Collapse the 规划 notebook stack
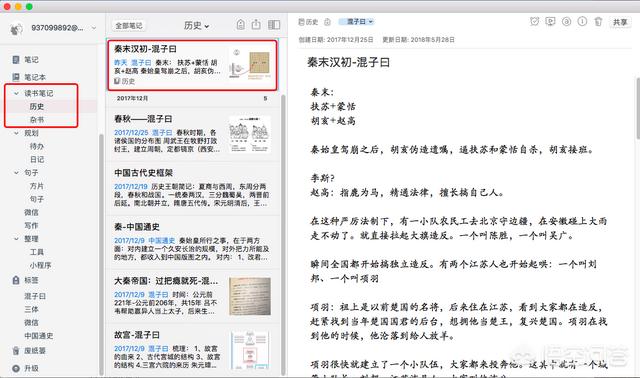Screen dimensions: 640x378 16,133
